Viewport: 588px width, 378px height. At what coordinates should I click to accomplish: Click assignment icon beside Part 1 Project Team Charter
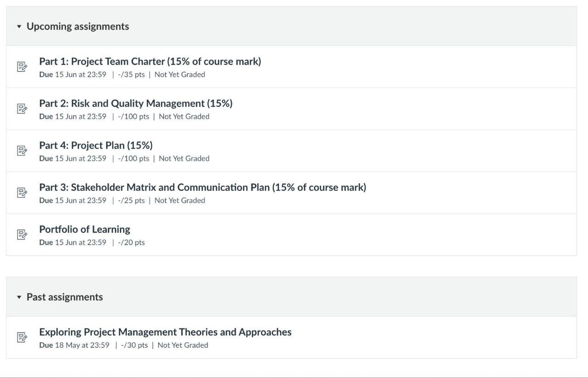coord(22,67)
